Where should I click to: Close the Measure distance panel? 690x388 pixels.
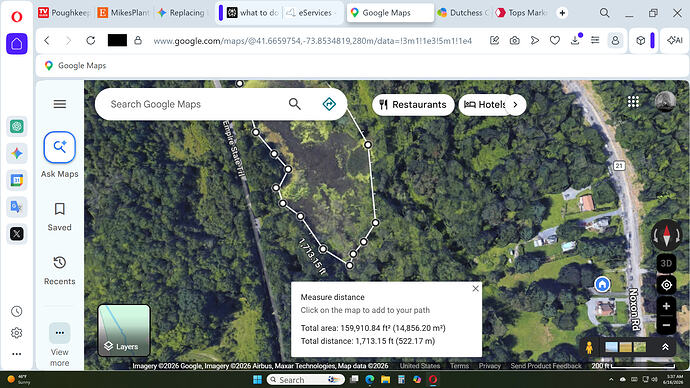[x=475, y=289]
